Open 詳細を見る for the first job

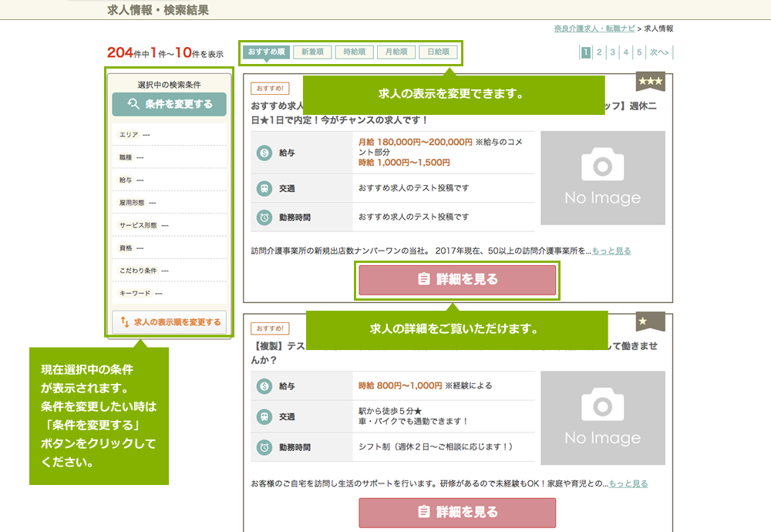[457, 280]
